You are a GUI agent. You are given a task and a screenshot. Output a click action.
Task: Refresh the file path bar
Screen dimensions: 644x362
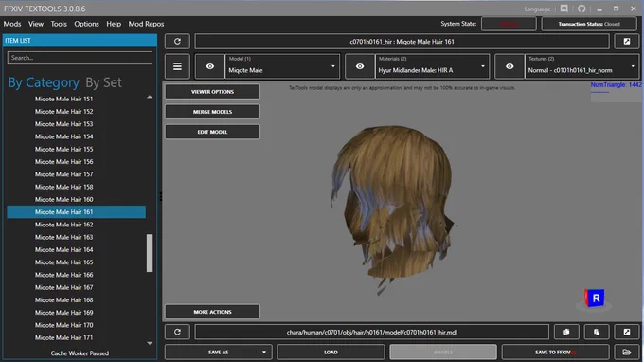click(x=177, y=332)
